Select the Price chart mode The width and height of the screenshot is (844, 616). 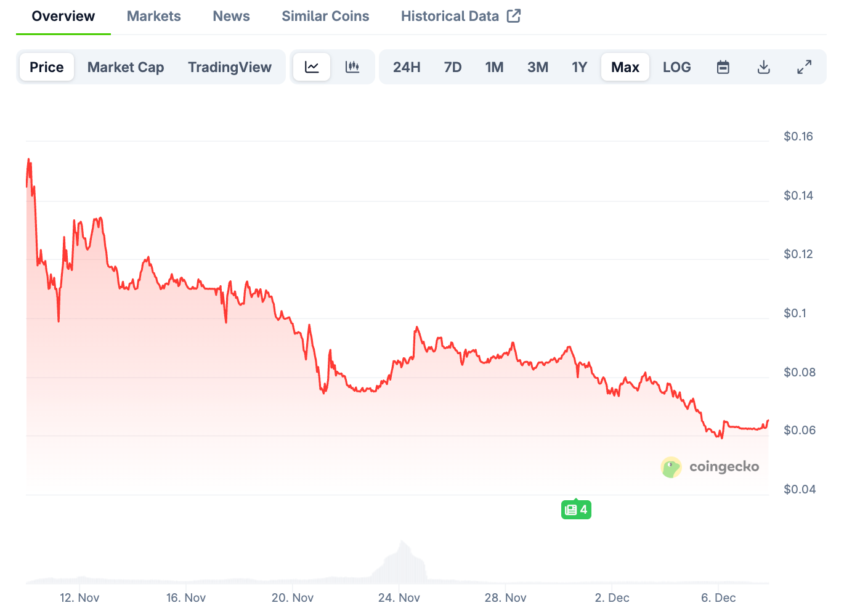click(x=47, y=67)
